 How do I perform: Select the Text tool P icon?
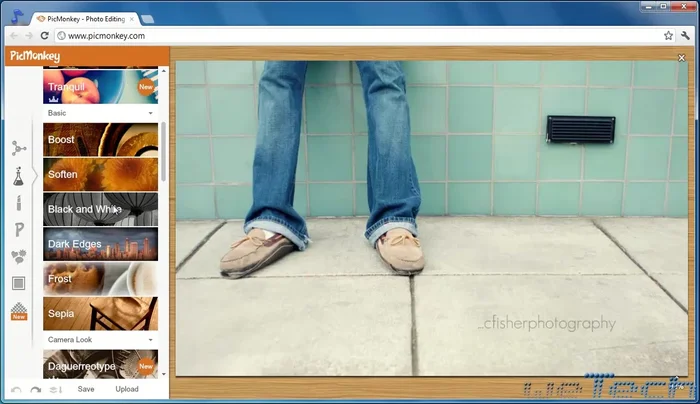pyautogui.click(x=19, y=230)
